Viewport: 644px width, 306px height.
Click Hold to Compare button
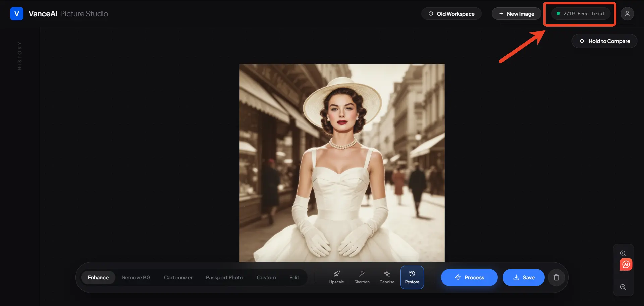pos(604,41)
